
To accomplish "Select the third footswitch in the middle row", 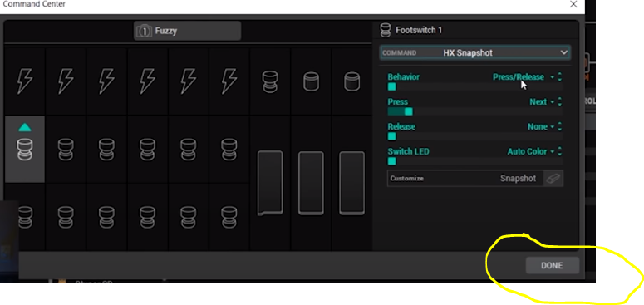I will click(x=106, y=150).
